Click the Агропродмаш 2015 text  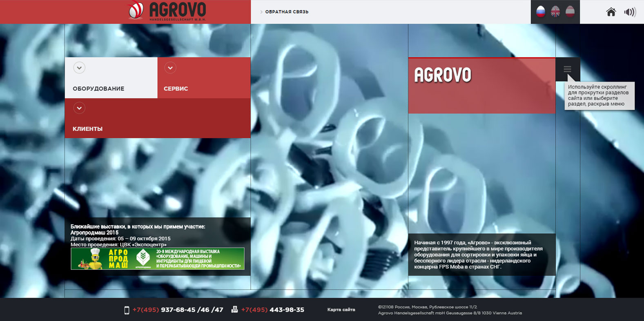click(x=94, y=232)
